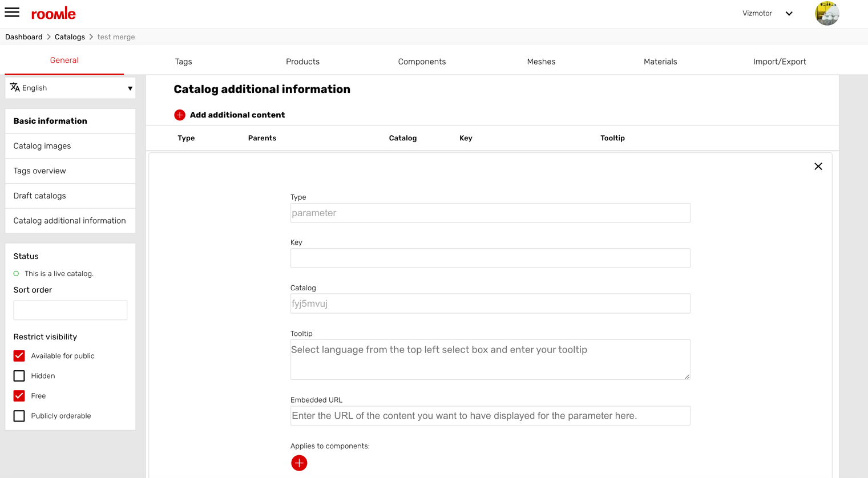This screenshot has height=478, width=868.
Task: Enable the Publicly orderable checkbox
Action: [19, 416]
